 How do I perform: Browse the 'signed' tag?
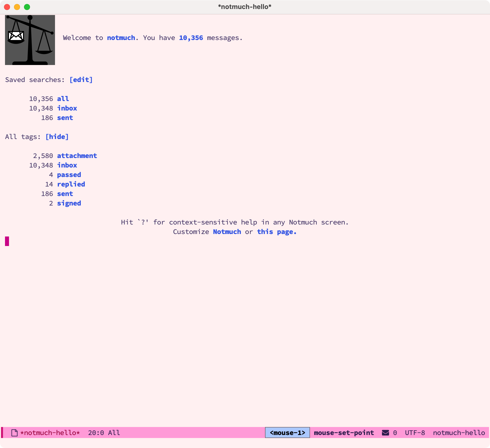[x=69, y=203]
